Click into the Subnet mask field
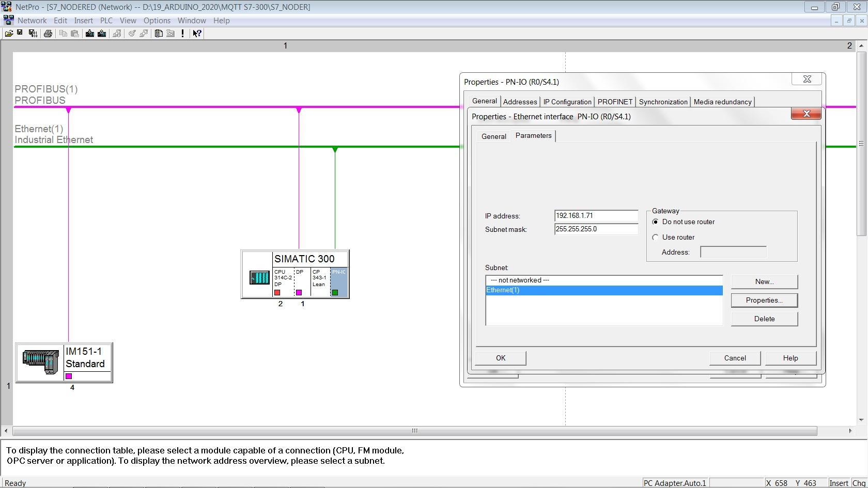 tap(596, 229)
